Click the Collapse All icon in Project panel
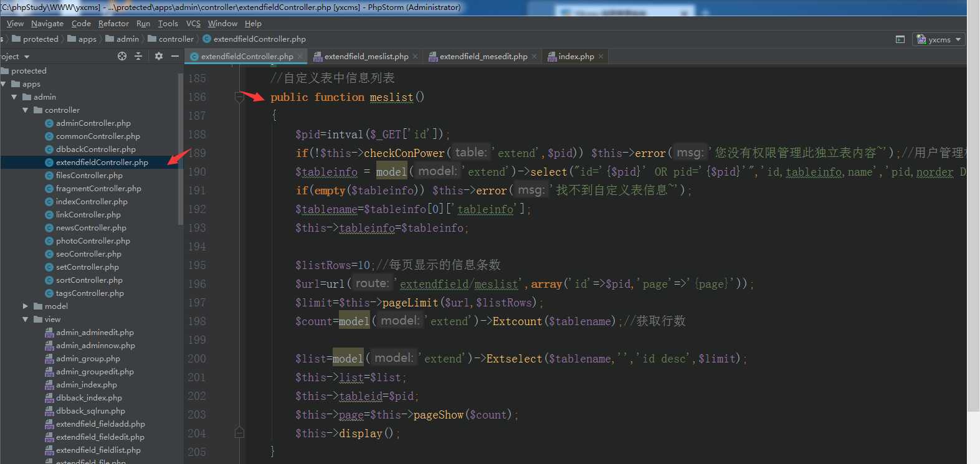Screen dimensions: 980x464 [138, 56]
